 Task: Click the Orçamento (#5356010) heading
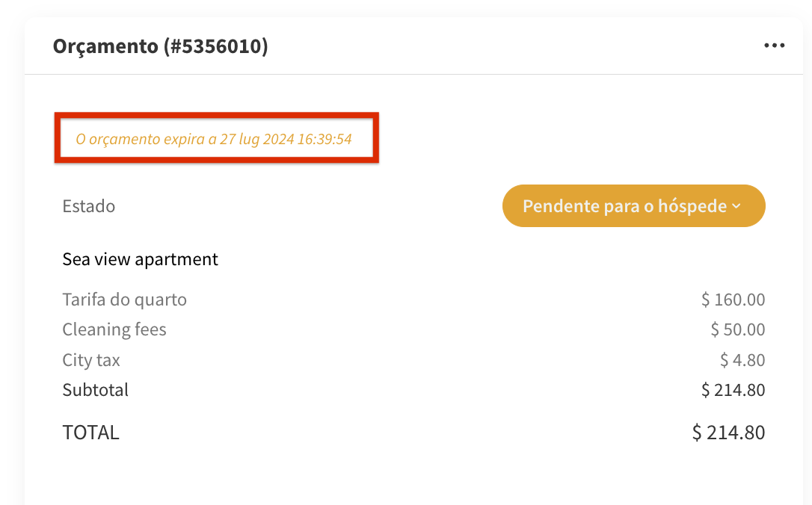160,46
